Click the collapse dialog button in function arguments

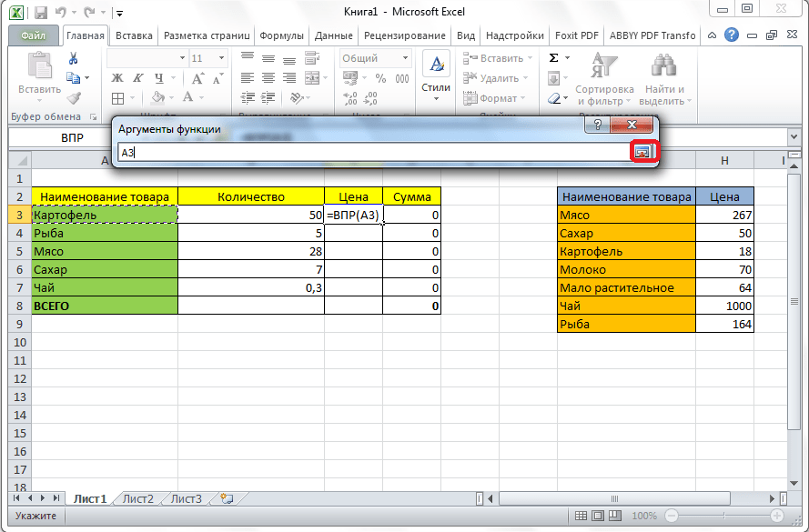point(642,153)
